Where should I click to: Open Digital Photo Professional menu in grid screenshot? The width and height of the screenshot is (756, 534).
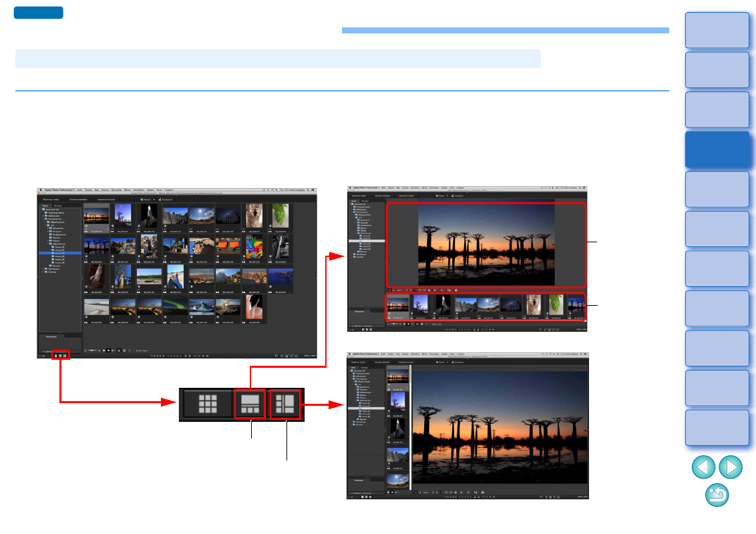click(x=59, y=190)
